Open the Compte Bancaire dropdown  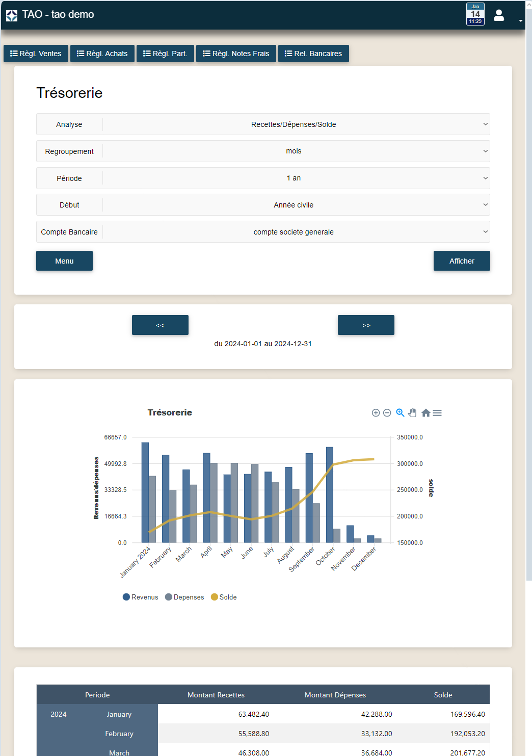click(294, 232)
